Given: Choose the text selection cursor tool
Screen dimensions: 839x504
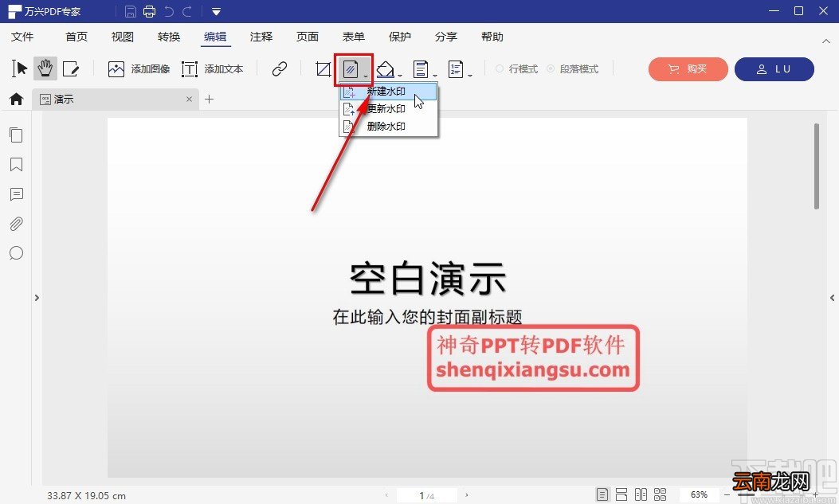Looking at the screenshot, I should [20, 68].
